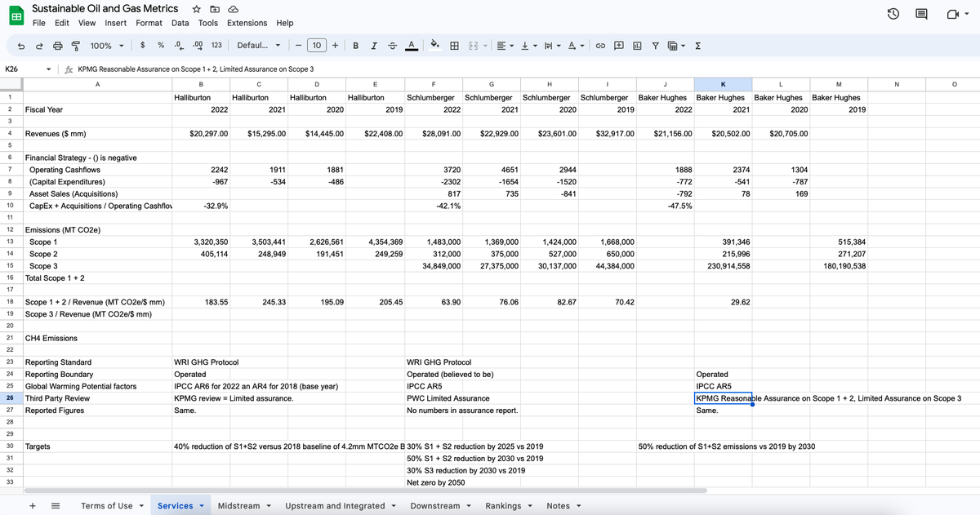
Task: Decrease decimal places icon
Action: point(178,47)
